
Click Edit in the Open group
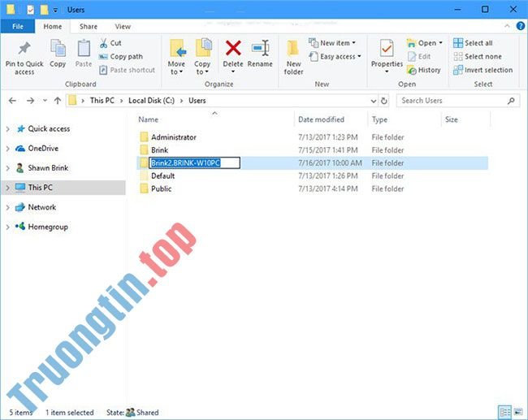(419, 57)
